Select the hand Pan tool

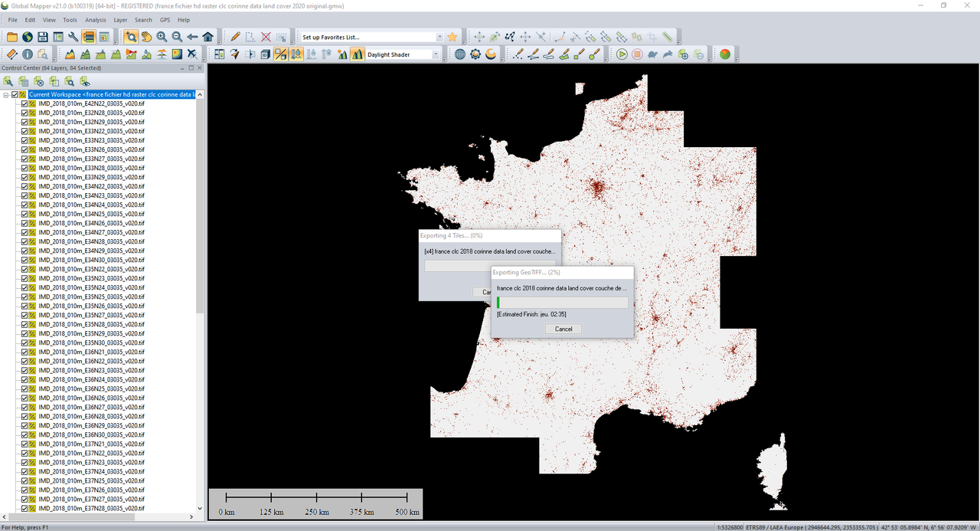(x=146, y=37)
